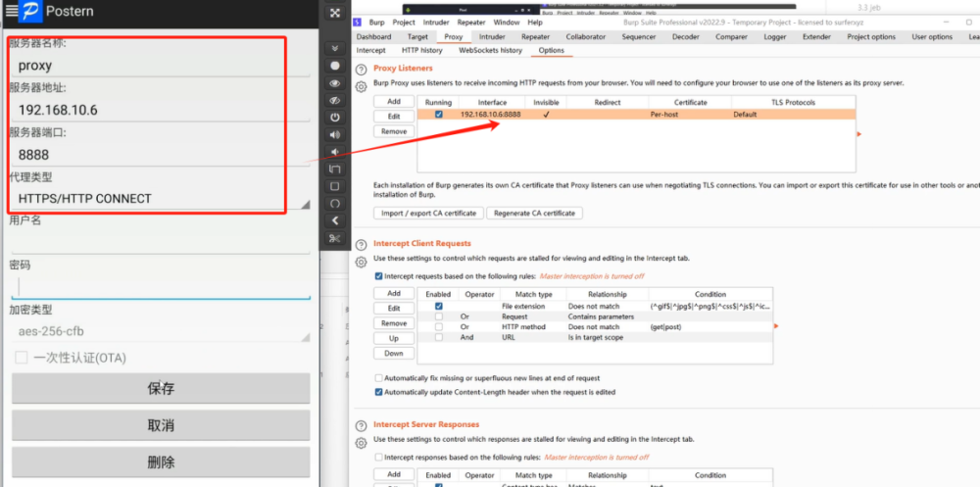
Task: Switch to the Decoder tab
Action: (686, 37)
